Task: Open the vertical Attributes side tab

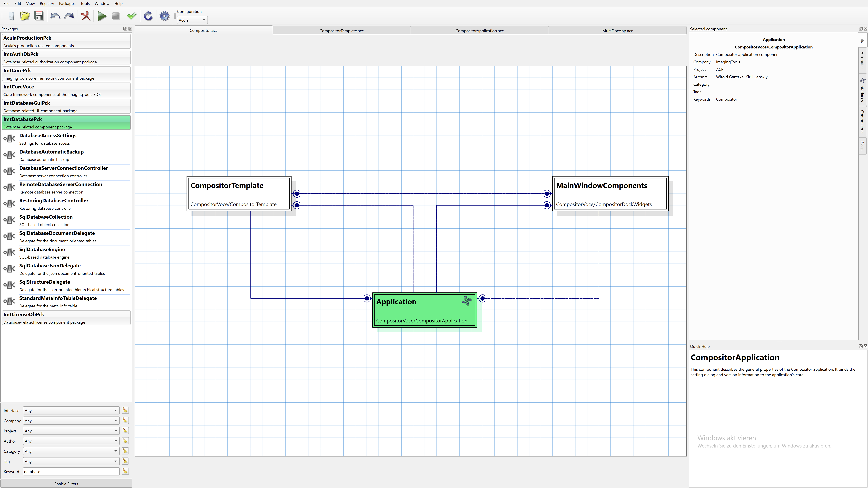Action: coord(862,60)
